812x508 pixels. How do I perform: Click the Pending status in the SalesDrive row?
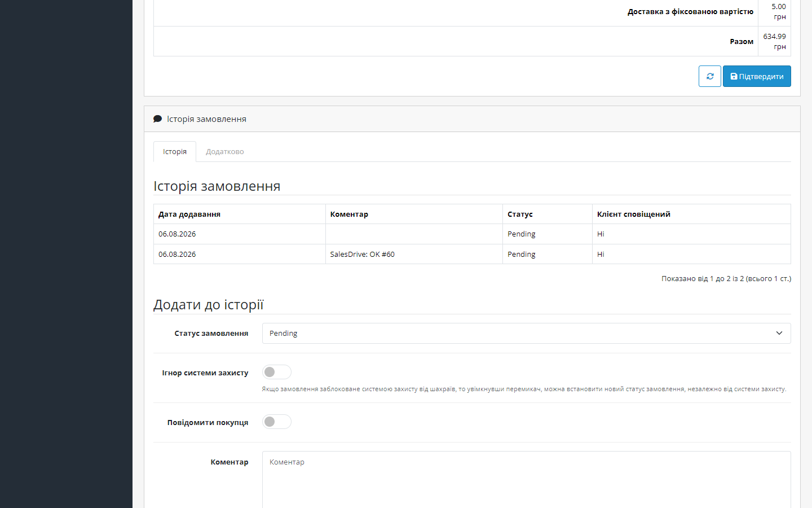pos(522,254)
